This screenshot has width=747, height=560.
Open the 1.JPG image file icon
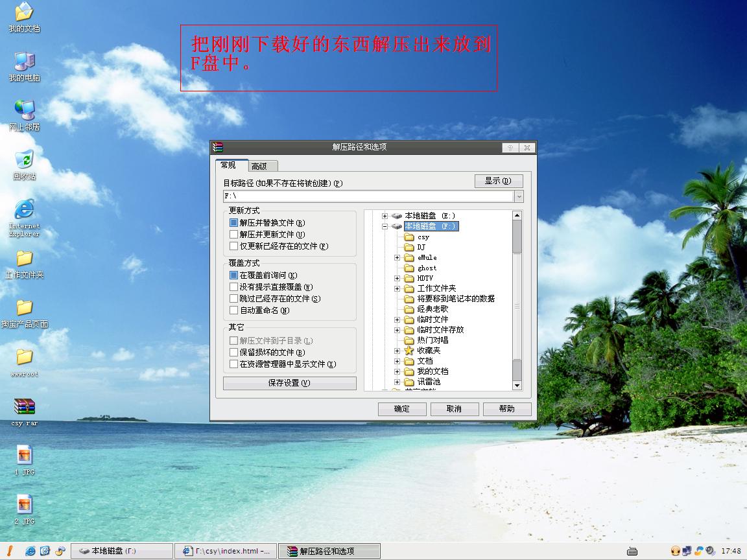(25, 456)
